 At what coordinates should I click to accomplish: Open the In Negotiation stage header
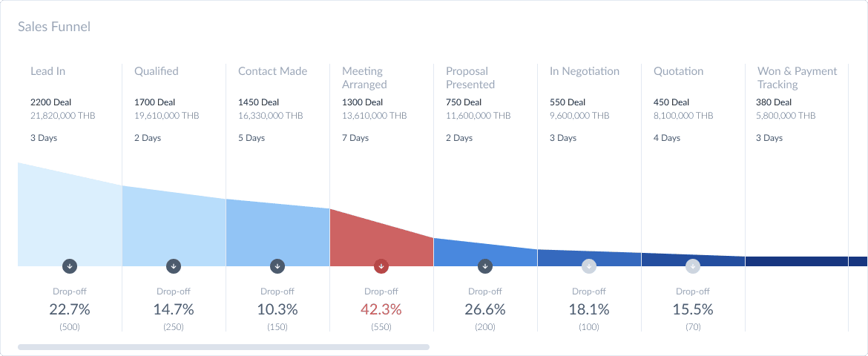tap(585, 71)
